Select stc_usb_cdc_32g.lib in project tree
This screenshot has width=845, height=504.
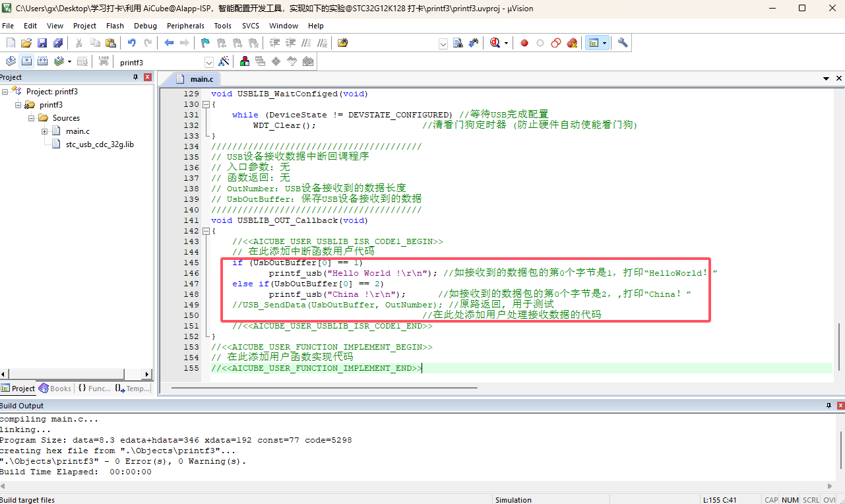click(x=100, y=144)
